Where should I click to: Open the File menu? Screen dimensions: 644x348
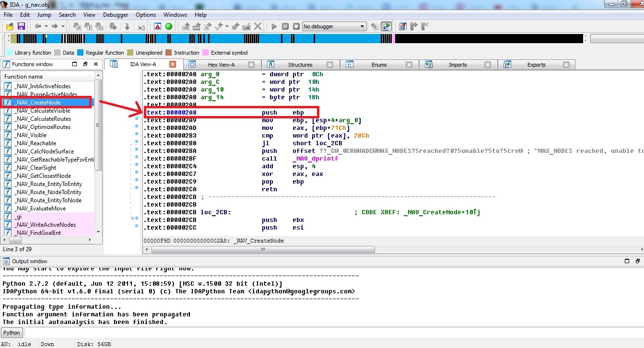(8, 15)
